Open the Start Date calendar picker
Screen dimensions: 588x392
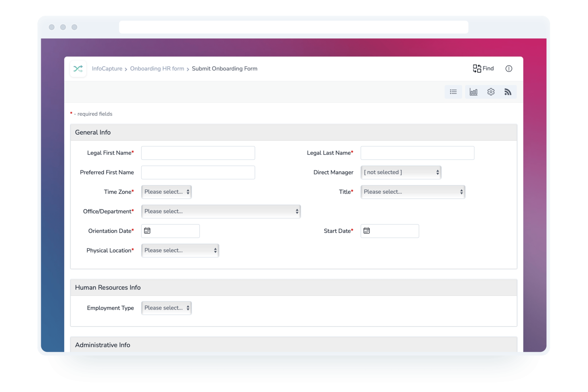[367, 231]
